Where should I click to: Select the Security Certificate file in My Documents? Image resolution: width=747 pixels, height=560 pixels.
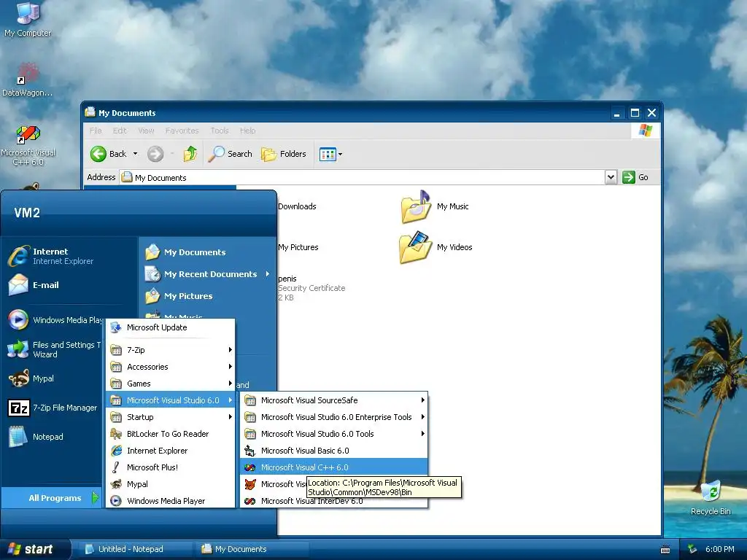(x=311, y=288)
